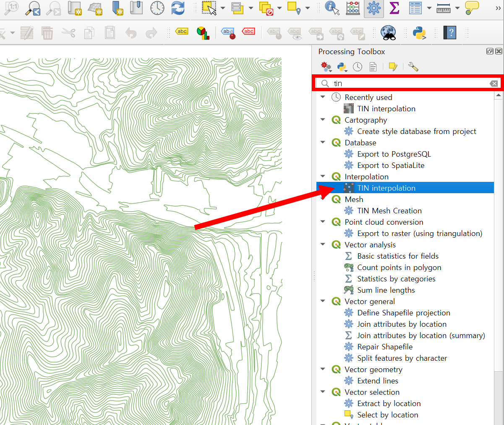504x425 pixels.
Task: Open Select by form/value tool
Action: click(x=238, y=8)
